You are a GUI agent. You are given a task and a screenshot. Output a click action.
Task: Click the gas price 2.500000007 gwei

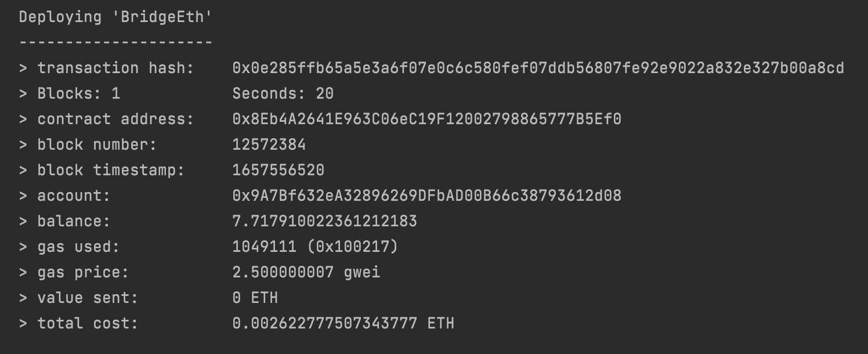(306, 272)
